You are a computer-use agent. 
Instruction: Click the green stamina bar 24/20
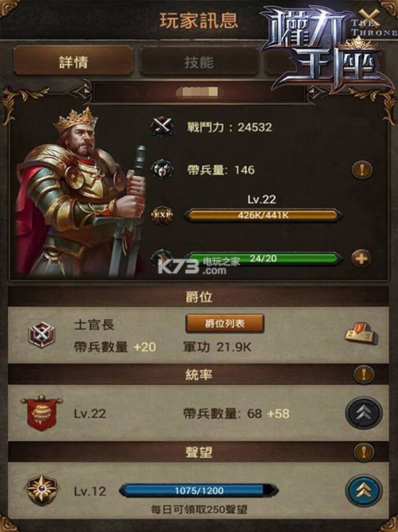(263, 259)
